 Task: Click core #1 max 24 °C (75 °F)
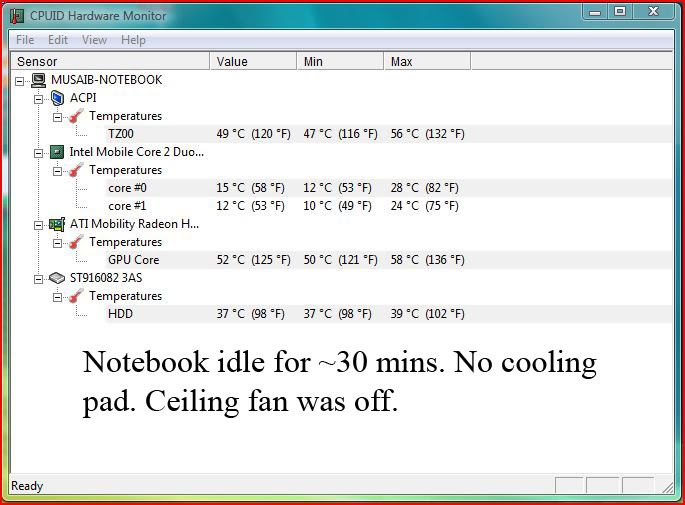[x=425, y=206]
